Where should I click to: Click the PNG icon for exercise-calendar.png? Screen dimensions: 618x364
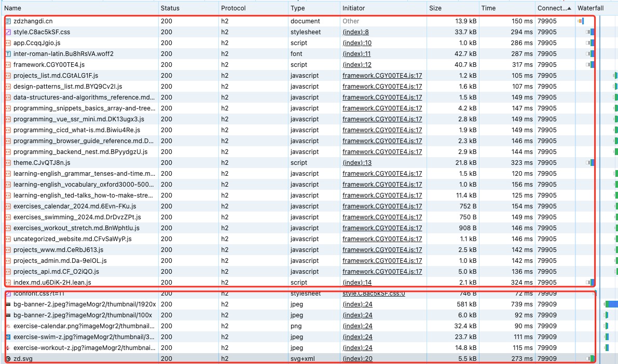8,326
